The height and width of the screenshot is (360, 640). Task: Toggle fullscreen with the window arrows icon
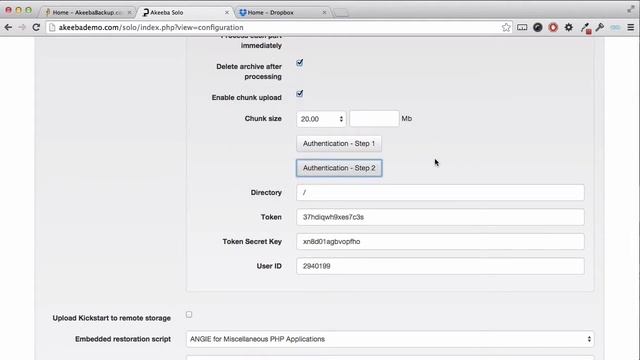[x=631, y=9]
